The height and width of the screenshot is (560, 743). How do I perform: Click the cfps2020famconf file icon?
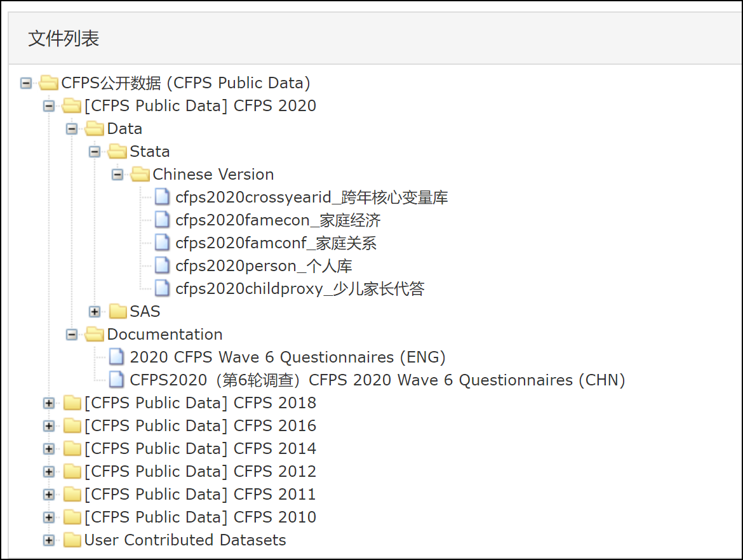pos(163,243)
